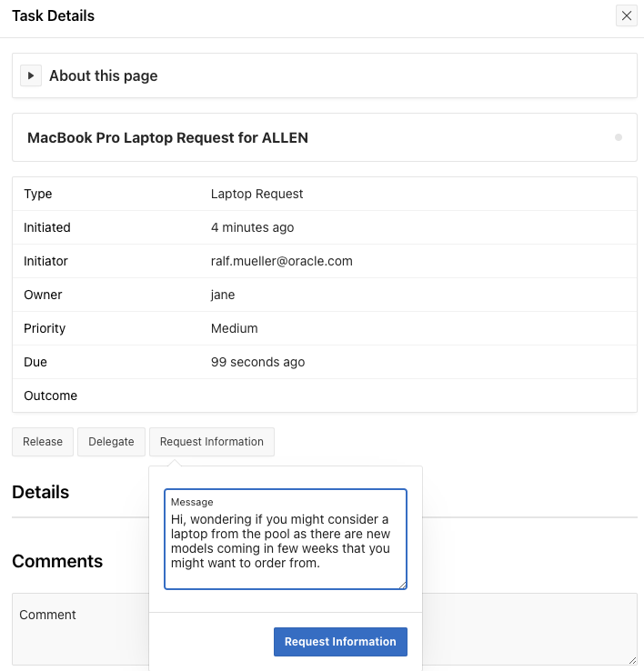Close the Task Details dialog
The height and width of the screenshot is (671, 644).
[x=626, y=15]
